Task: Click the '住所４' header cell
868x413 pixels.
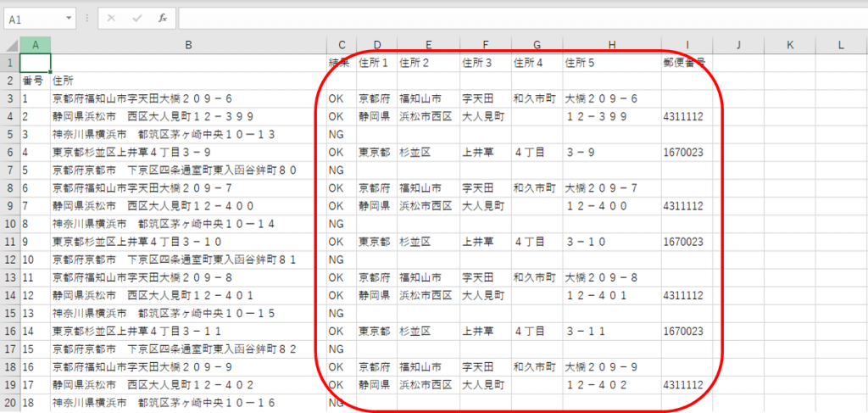Action: (537, 63)
